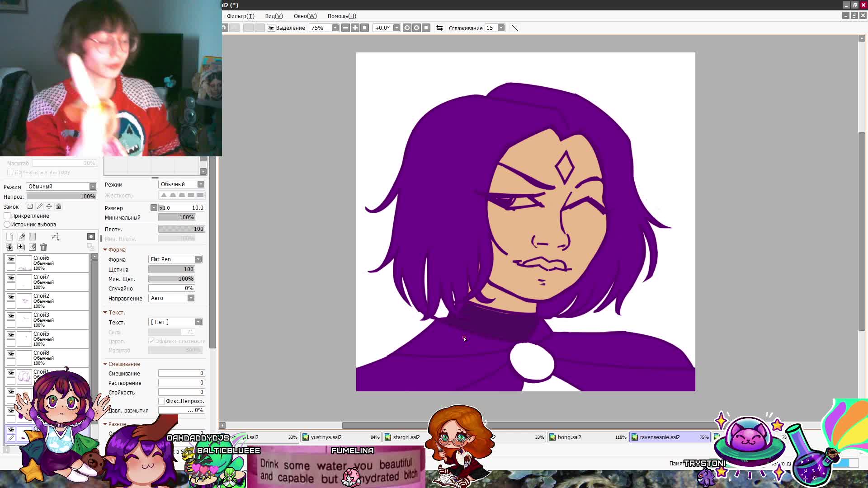Adjust the Плотн. density slider

[181, 230]
